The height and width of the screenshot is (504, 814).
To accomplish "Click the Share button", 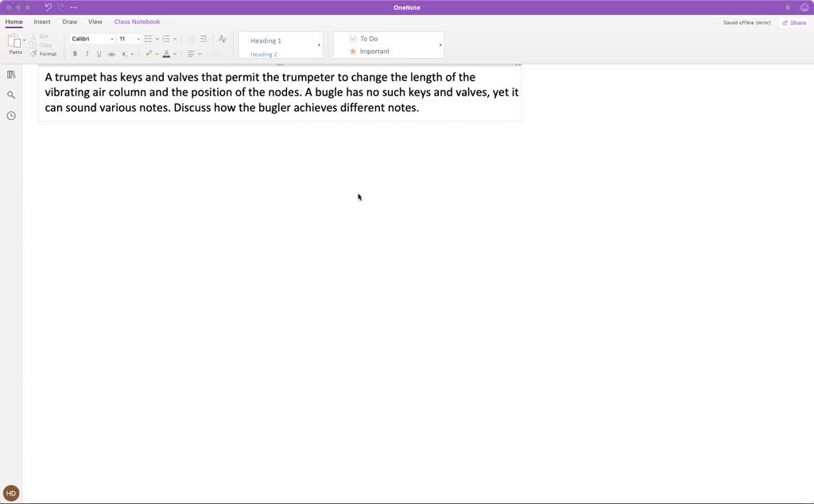I will point(794,23).
